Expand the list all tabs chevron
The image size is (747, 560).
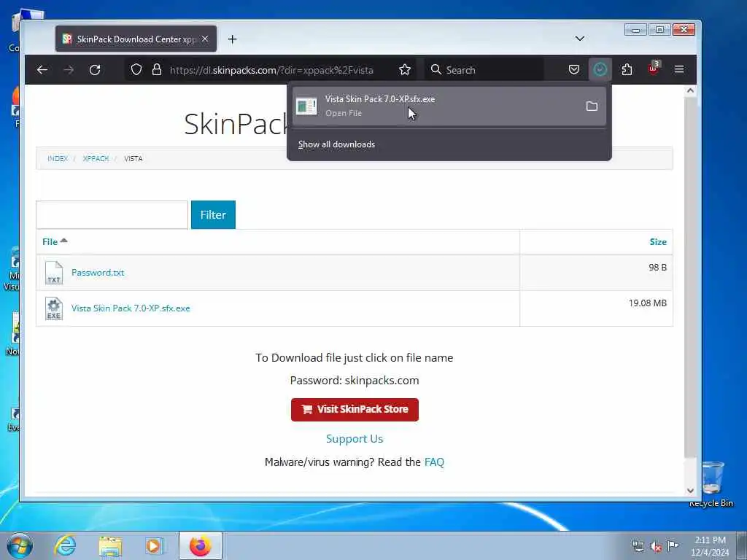tap(580, 39)
